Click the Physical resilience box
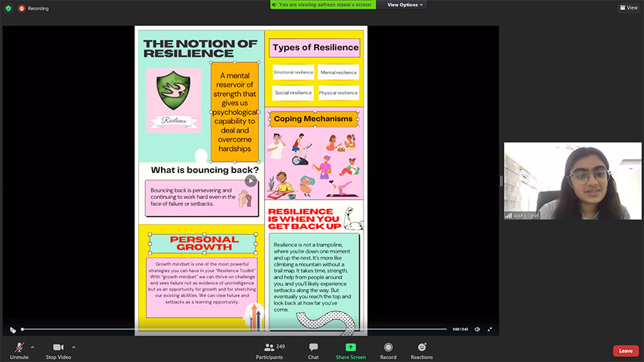Viewport: 644px width, 362px height. click(x=338, y=93)
